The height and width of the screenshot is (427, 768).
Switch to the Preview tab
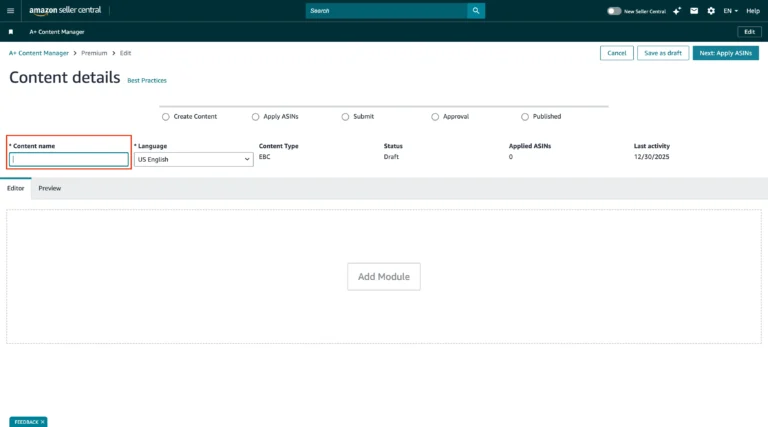pos(50,188)
